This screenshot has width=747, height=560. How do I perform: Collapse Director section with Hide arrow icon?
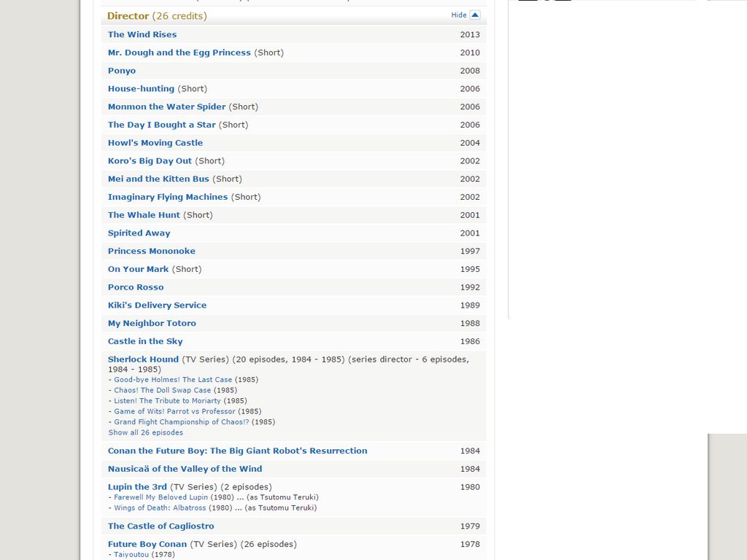click(x=475, y=15)
